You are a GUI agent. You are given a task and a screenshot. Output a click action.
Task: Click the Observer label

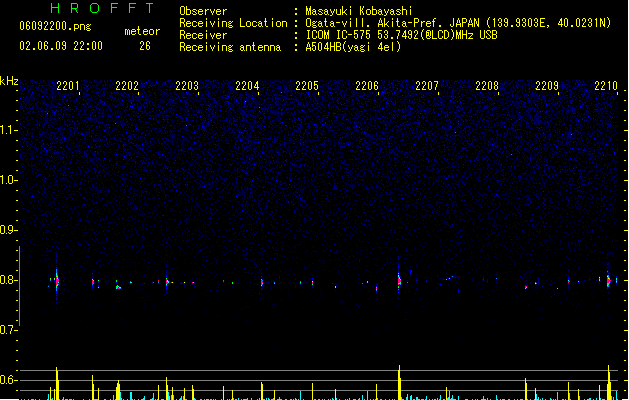pyautogui.click(x=203, y=11)
